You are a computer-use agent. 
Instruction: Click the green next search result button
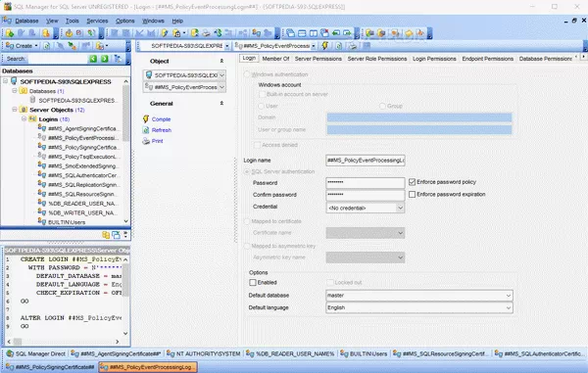[x=105, y=59]
